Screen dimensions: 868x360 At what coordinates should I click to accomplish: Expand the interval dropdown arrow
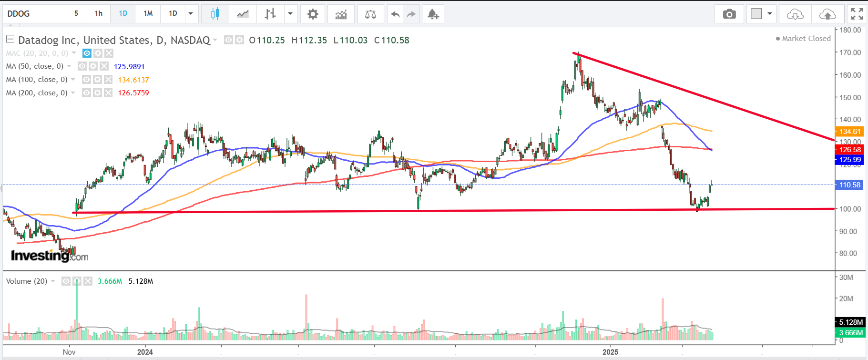click(191, 14)
